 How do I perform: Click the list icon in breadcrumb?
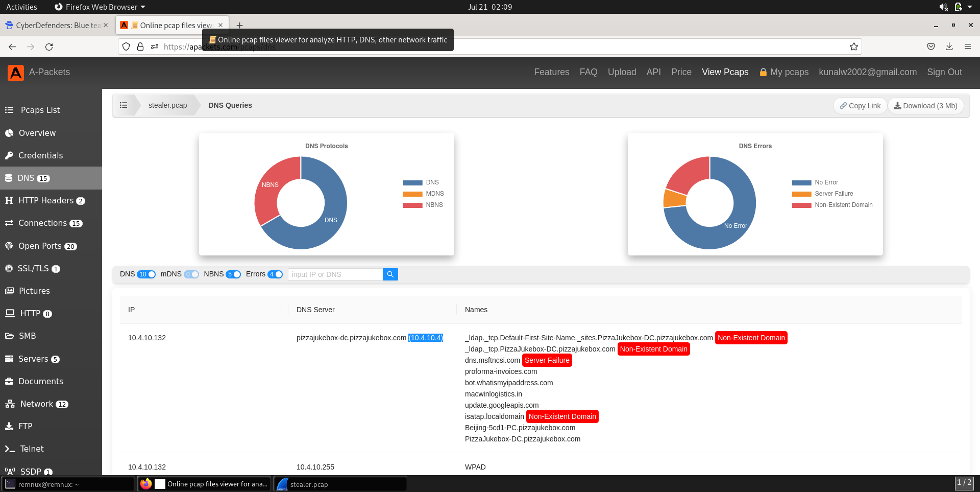pyautogui.click(x=124, y=105)
